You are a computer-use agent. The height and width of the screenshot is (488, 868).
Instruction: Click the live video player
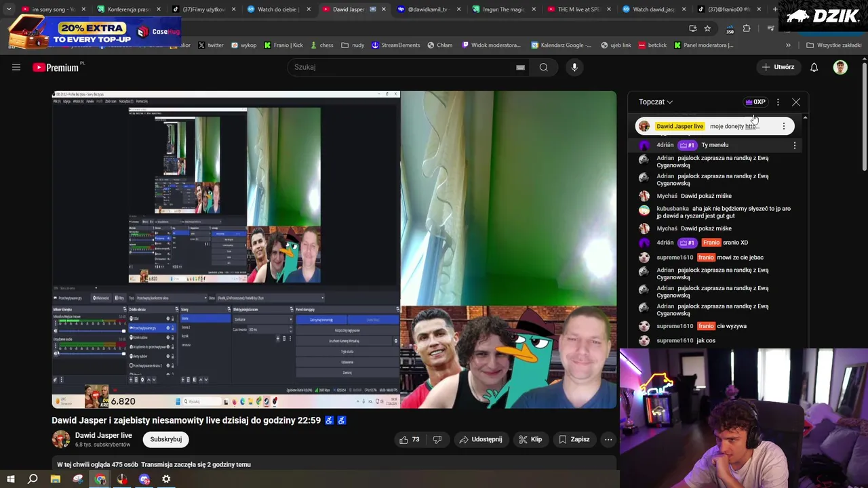click(334, 249)
